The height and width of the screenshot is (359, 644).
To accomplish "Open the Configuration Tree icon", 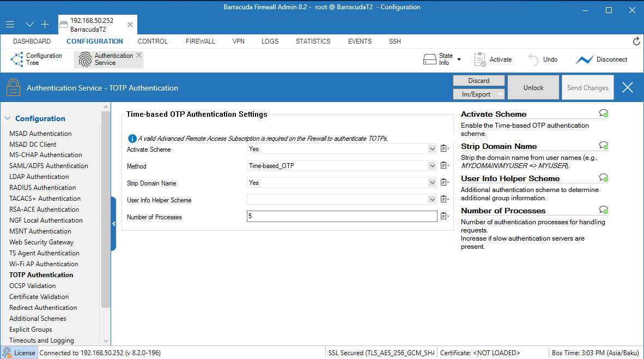I will click(x=17, y=59).
